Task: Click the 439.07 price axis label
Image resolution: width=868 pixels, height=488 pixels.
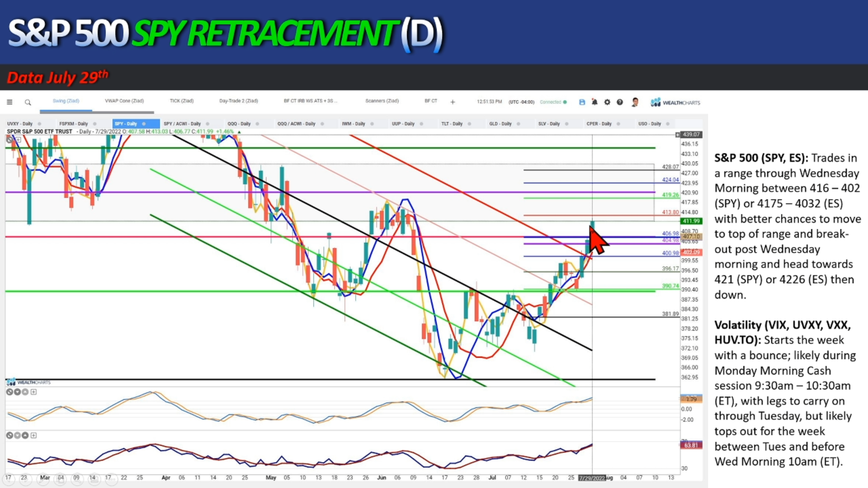Action: [691, 135]
